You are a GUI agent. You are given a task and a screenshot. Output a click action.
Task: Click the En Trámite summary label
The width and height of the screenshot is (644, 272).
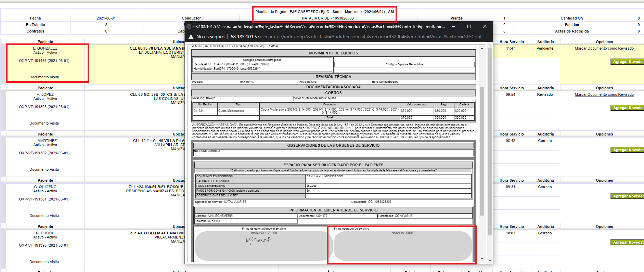click(35, 25)
